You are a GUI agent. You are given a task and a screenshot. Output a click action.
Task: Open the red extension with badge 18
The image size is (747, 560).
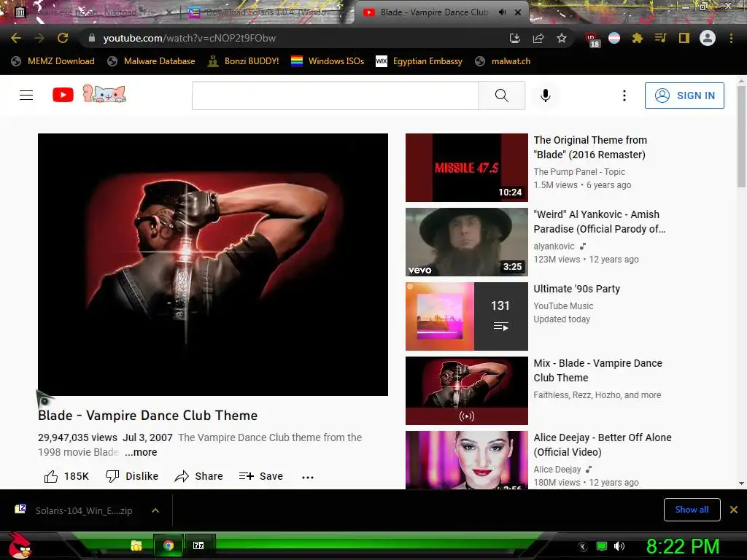(592, 39)
